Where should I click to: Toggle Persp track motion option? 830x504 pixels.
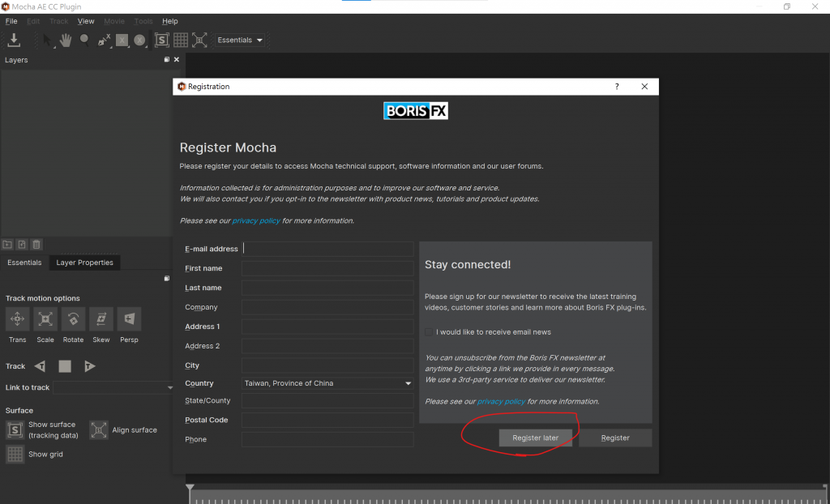(129, 318)
